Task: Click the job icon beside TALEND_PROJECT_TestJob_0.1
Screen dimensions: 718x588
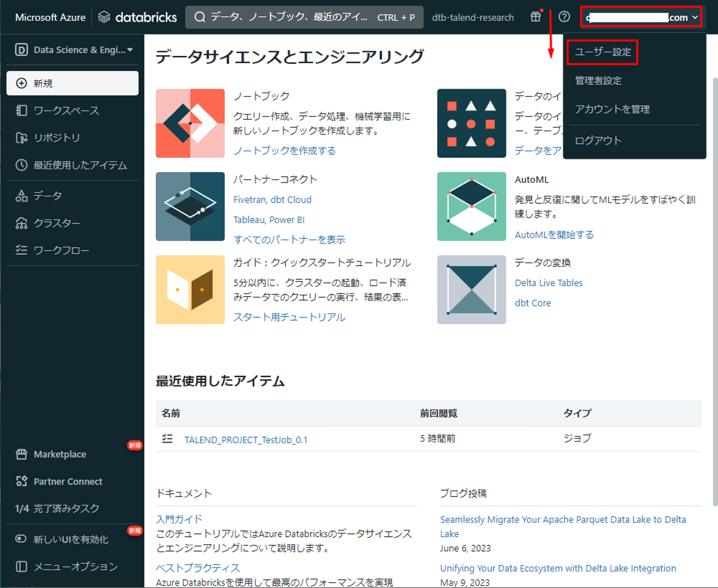Action: (x=167, y=439)
